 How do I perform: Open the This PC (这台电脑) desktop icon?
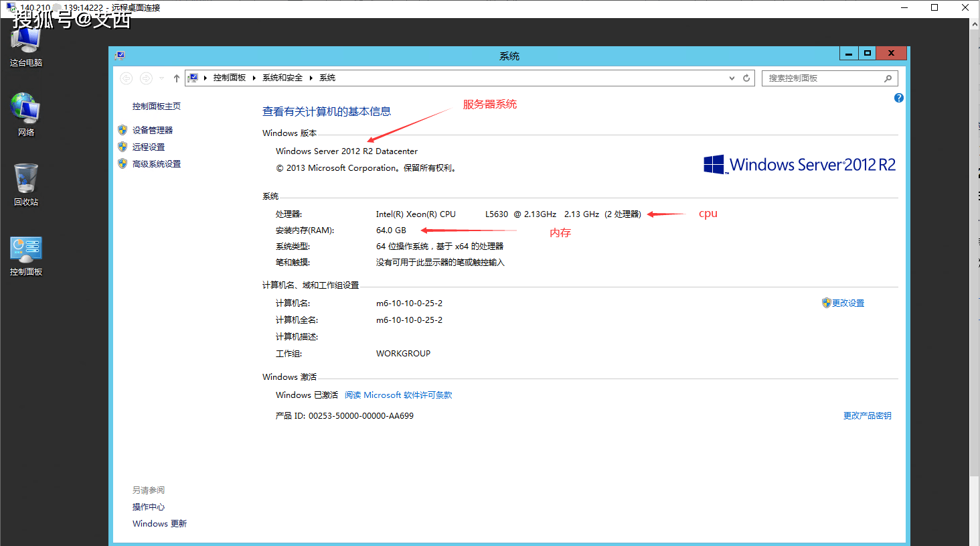[26, 47]
